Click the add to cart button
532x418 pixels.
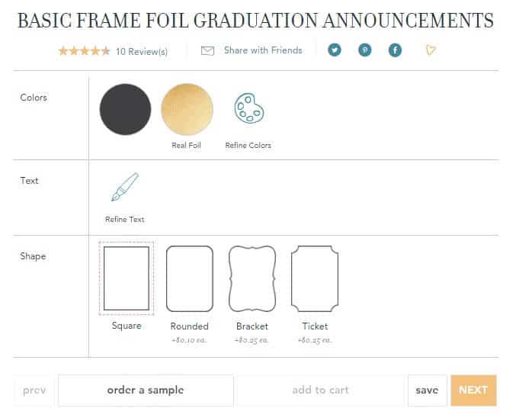321,390
